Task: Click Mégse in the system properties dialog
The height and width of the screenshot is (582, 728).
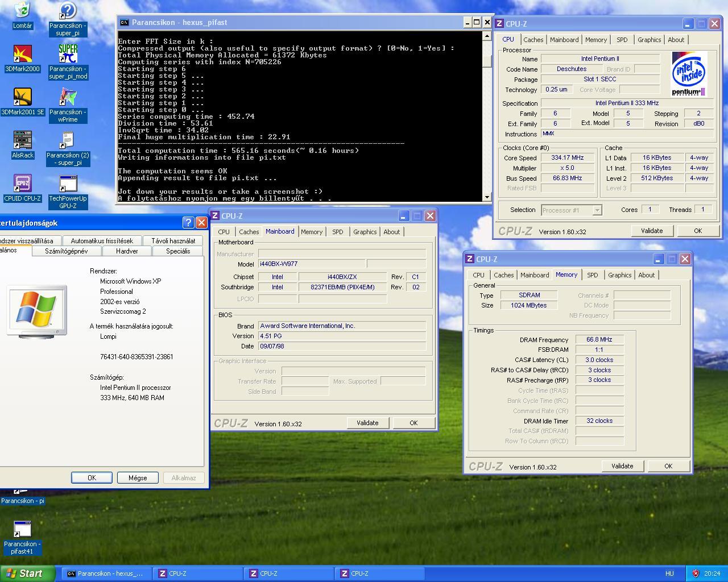Action: click(138, 478)
